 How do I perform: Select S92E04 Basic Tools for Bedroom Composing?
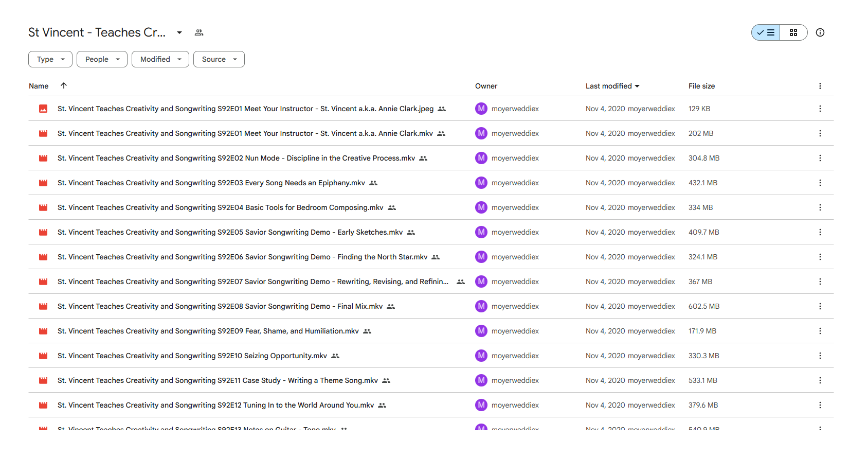click(431, 207)
